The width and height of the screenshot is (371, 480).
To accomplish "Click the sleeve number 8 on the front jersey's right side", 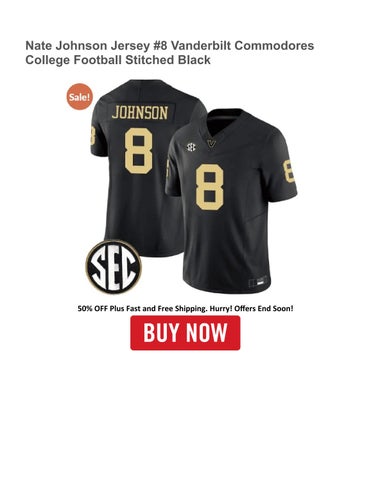I will (x=289, y=171).
